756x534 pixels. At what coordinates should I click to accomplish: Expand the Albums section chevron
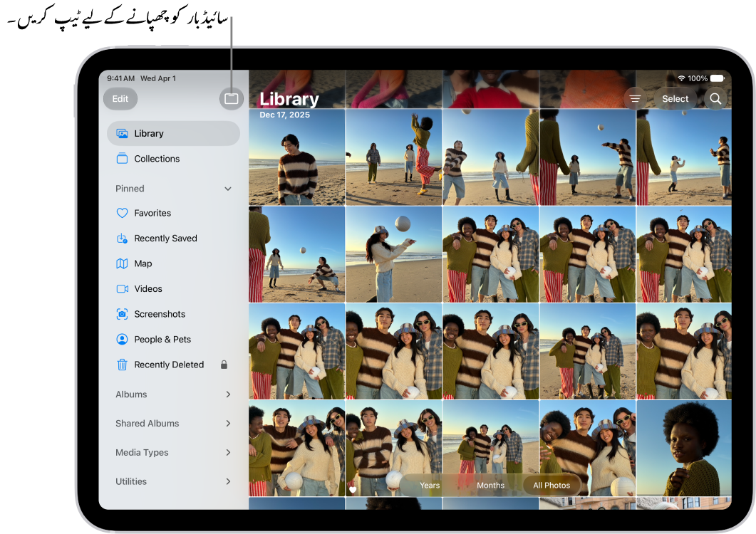point(228,394)
